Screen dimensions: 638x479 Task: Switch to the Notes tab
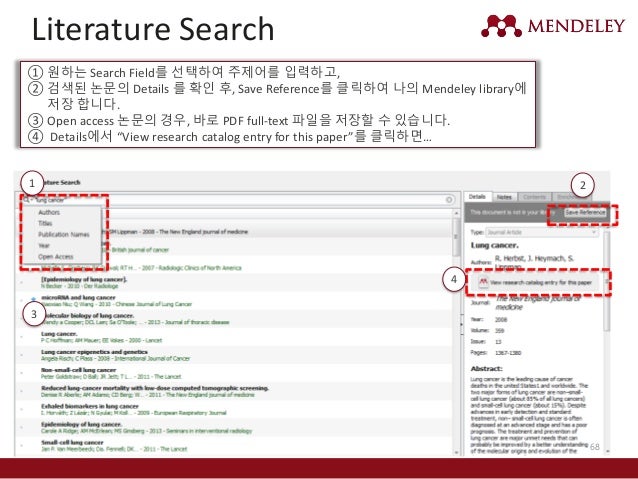pyautogui.click(x=504, y=197)
